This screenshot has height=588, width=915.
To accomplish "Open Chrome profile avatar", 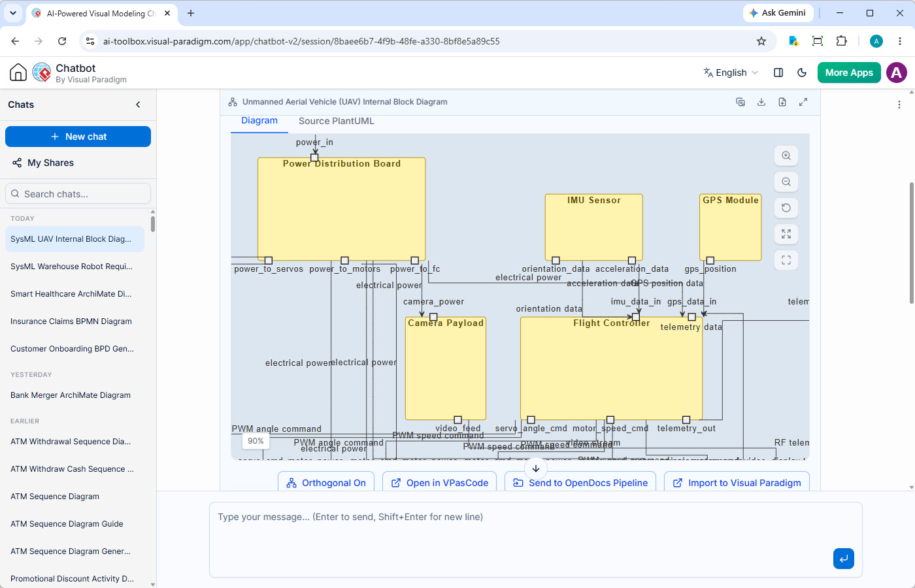I will point(876,41).
